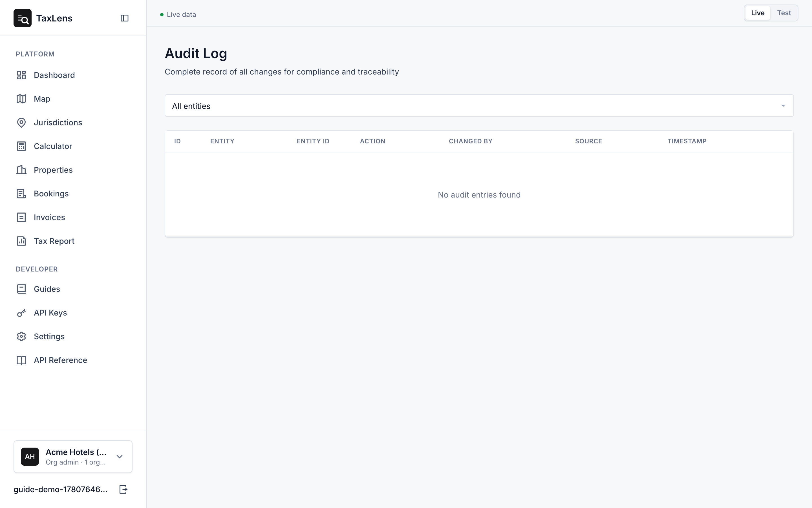Open Jurisdictions from the sidebar
The image size is (812, 508).
[x=73, y=123]
